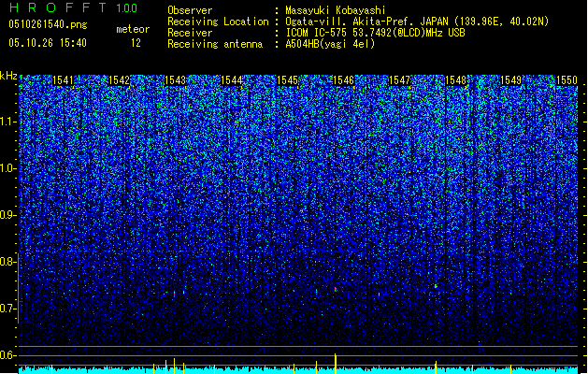This screenshot has height=374, width=588.
Task: Select observer name Masayuki Kobayashi
Action: [x=336, y=10]
